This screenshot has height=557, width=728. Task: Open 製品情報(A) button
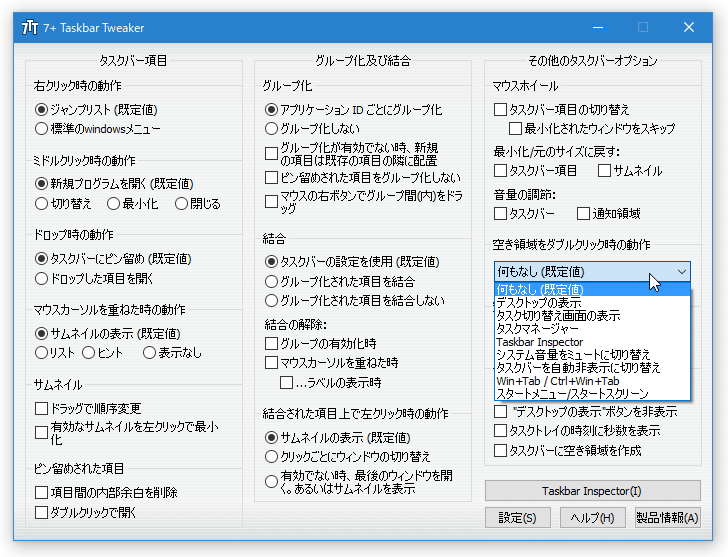(667, 518)
